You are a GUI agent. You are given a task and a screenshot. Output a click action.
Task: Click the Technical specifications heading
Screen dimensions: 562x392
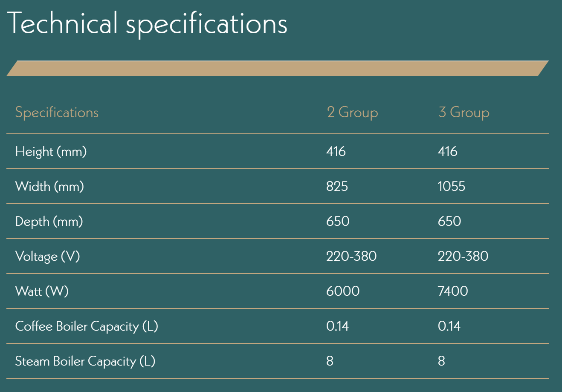tap(147, 23)
